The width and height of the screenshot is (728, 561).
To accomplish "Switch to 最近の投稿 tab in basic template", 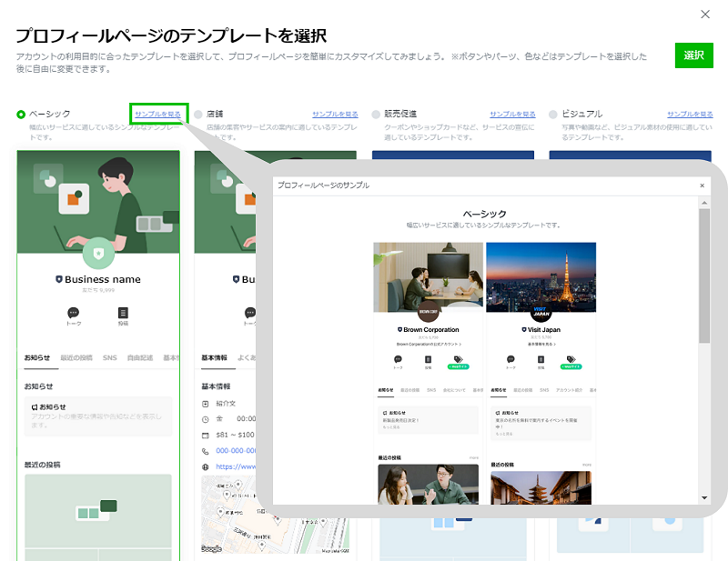I will [x=76, y=358].
